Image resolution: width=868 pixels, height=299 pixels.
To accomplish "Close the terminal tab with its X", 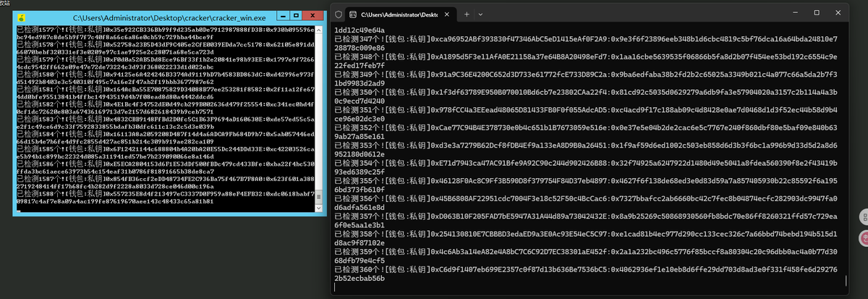I will tap(446, 14).
